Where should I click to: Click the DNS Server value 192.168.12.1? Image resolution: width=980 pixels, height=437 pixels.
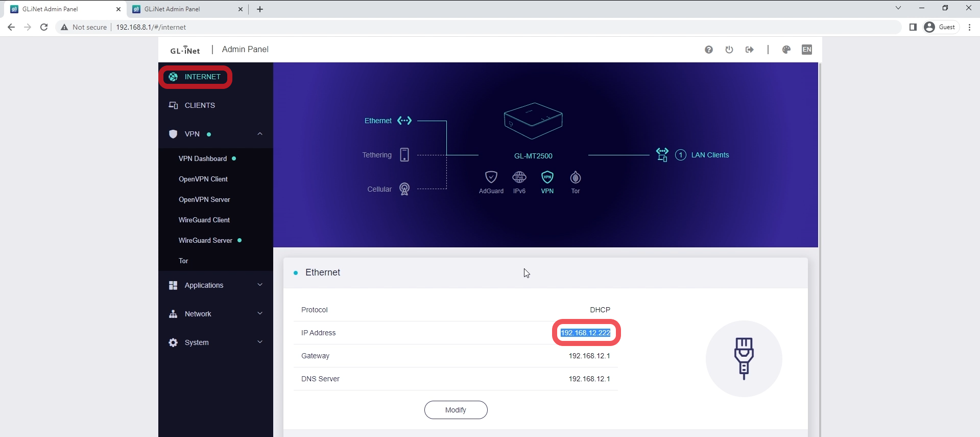589,379
